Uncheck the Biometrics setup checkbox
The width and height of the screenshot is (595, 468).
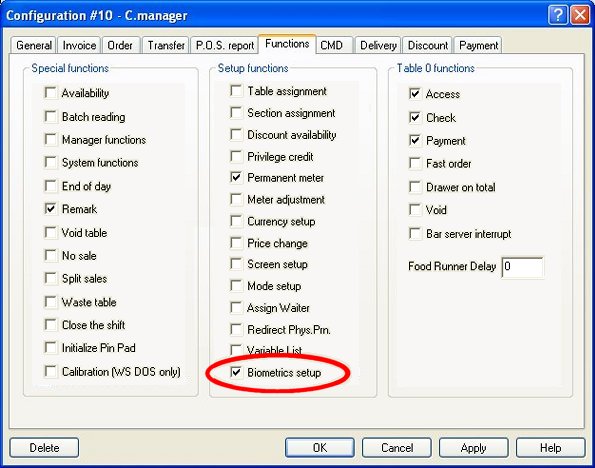236,372
